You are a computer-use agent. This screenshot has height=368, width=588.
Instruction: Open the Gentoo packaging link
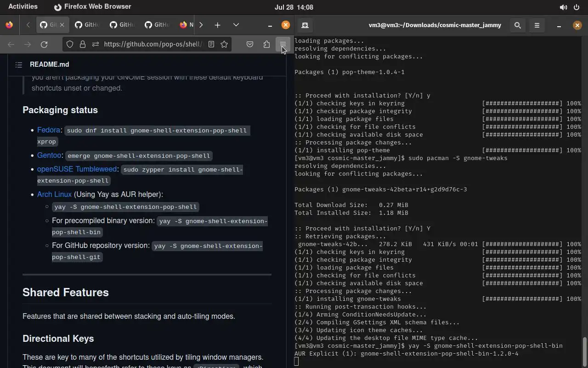(x=49, y=155)
